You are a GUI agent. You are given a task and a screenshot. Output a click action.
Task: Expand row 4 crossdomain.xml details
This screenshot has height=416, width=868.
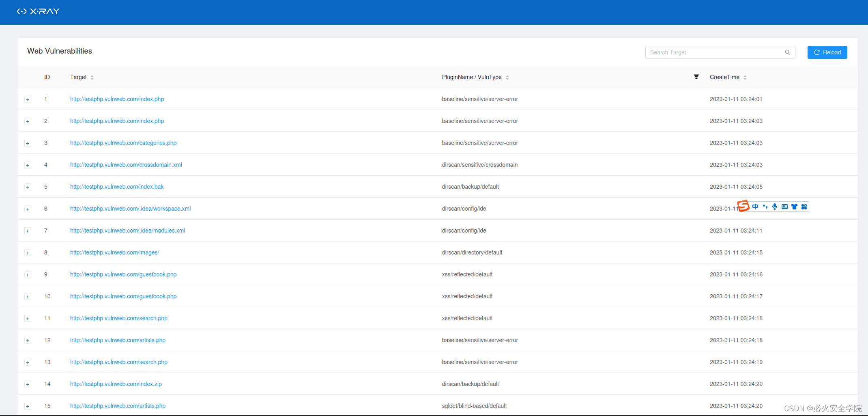tap(28, 165)
